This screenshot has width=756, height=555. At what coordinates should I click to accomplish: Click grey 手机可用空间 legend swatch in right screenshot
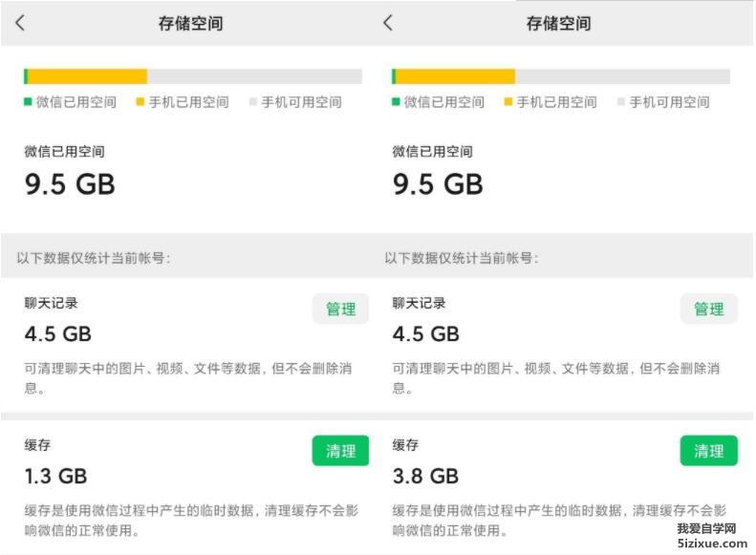click(x=621, y=101)
